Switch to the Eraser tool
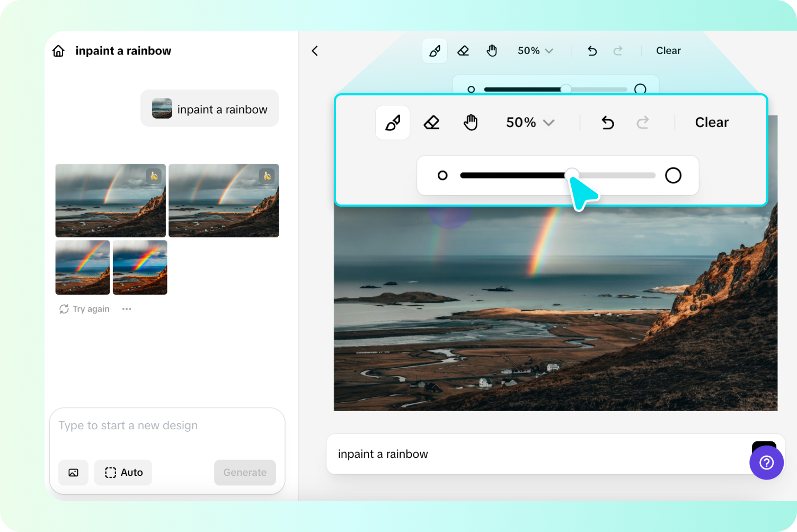 pos(463,50)
